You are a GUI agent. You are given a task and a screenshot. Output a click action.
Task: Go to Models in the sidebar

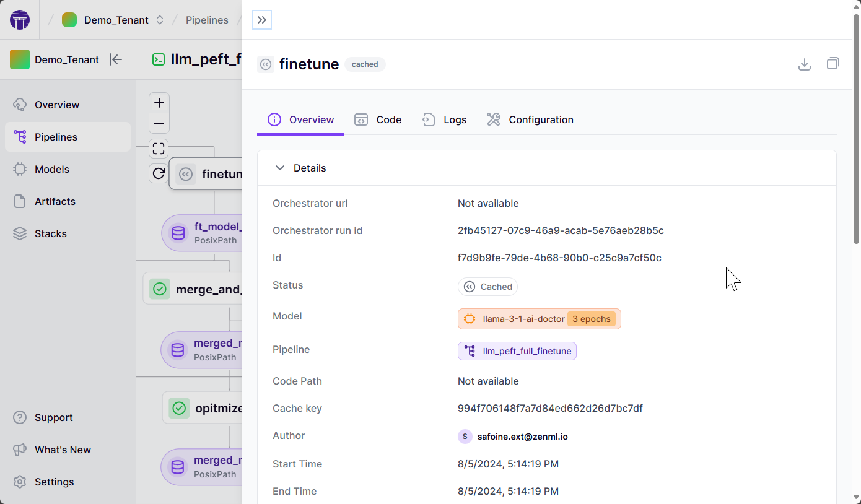pos(52,169)
